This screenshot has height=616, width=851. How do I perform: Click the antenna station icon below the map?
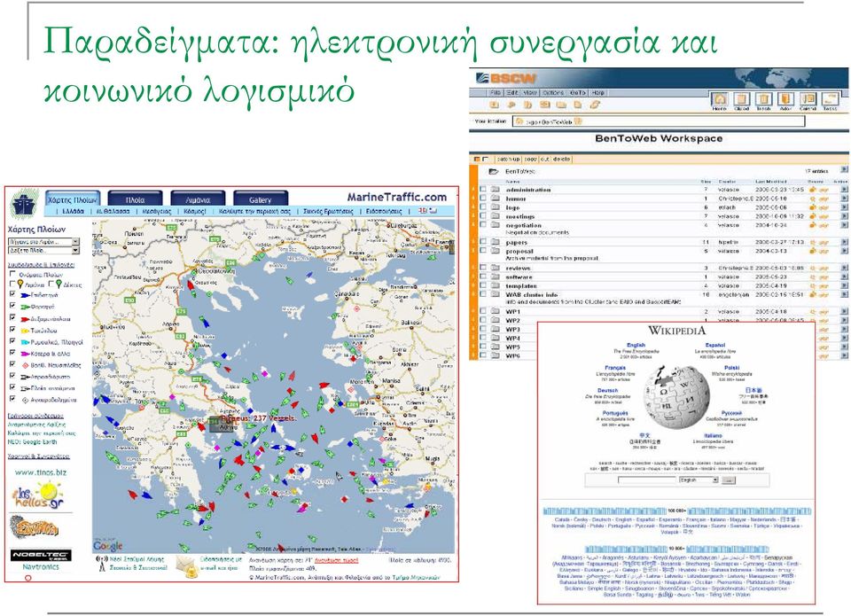click(101, 564)
